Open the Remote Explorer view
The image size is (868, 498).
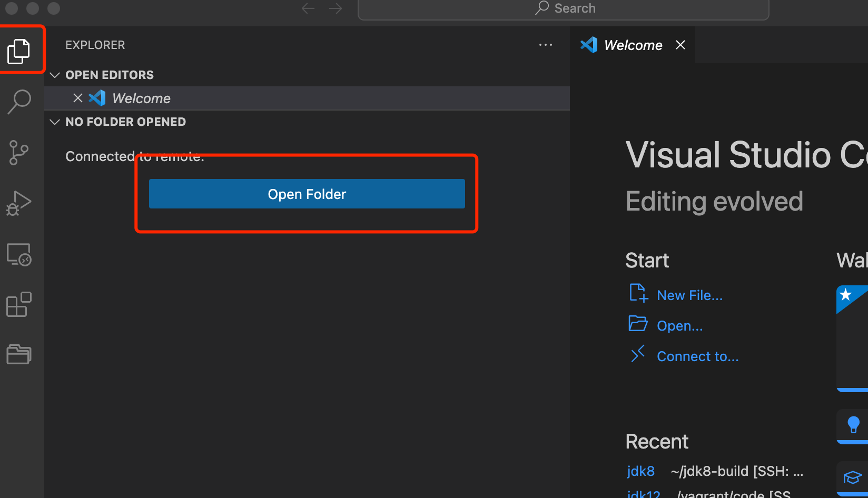[19, 255]
